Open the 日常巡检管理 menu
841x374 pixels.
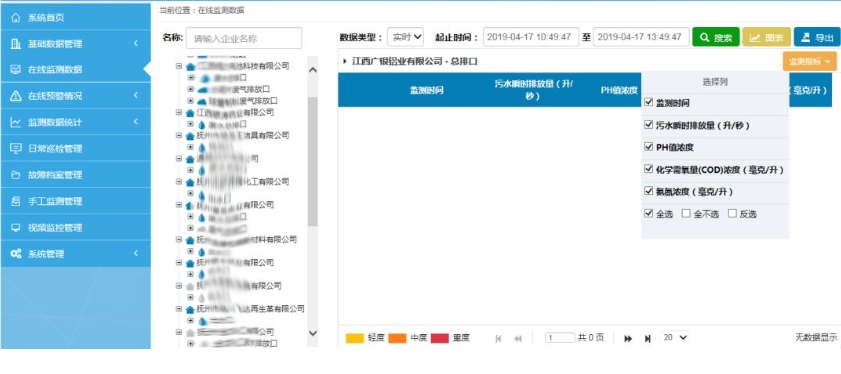click(x=75, y=149)
